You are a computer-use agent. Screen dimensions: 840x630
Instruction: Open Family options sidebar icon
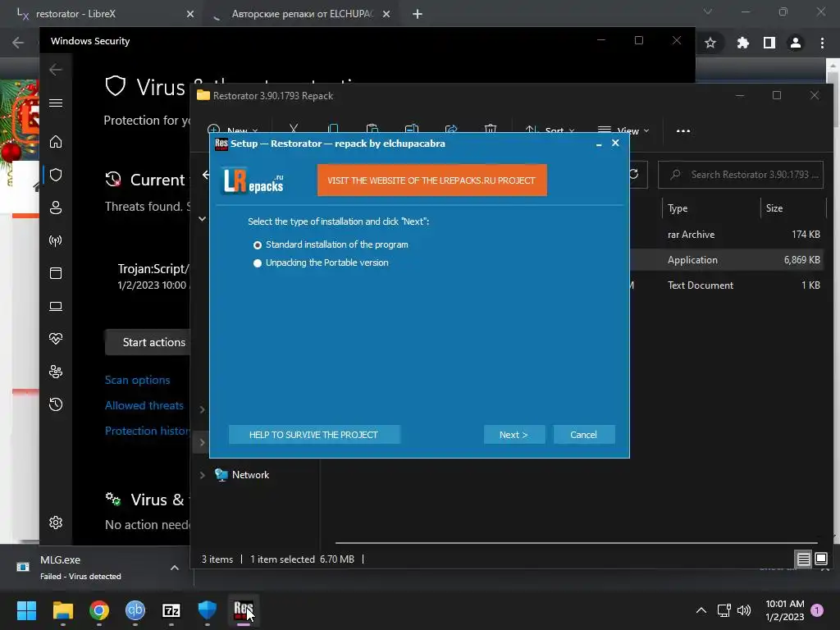56,372
